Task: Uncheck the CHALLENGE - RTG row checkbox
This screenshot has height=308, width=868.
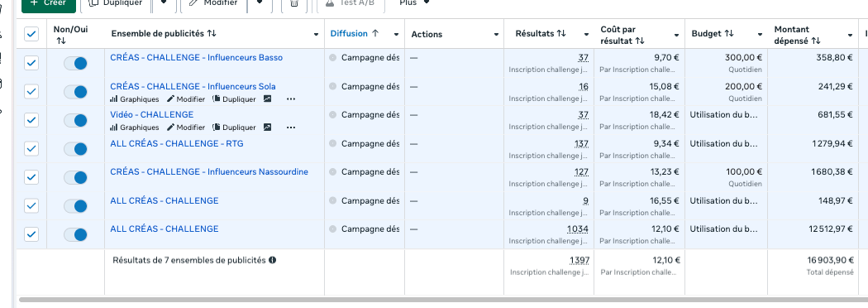Action: click(31, 148)
